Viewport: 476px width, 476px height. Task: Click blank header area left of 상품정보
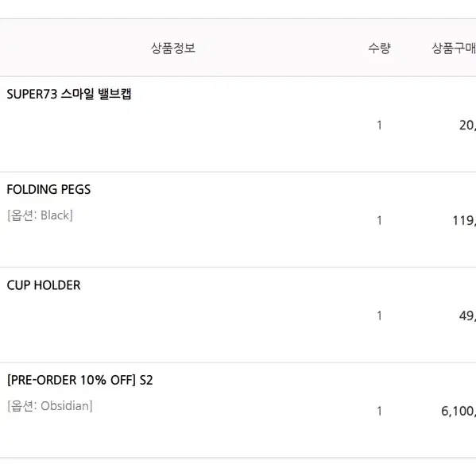pyautogui.click(x=73, y=48)
